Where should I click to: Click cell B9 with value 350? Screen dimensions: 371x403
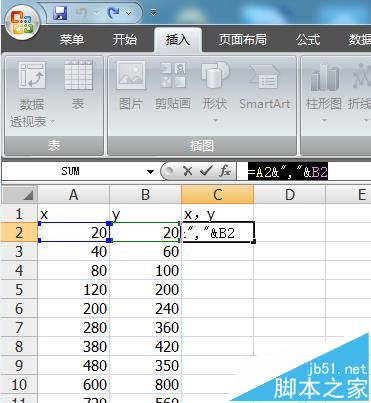(x=146, y=365)
